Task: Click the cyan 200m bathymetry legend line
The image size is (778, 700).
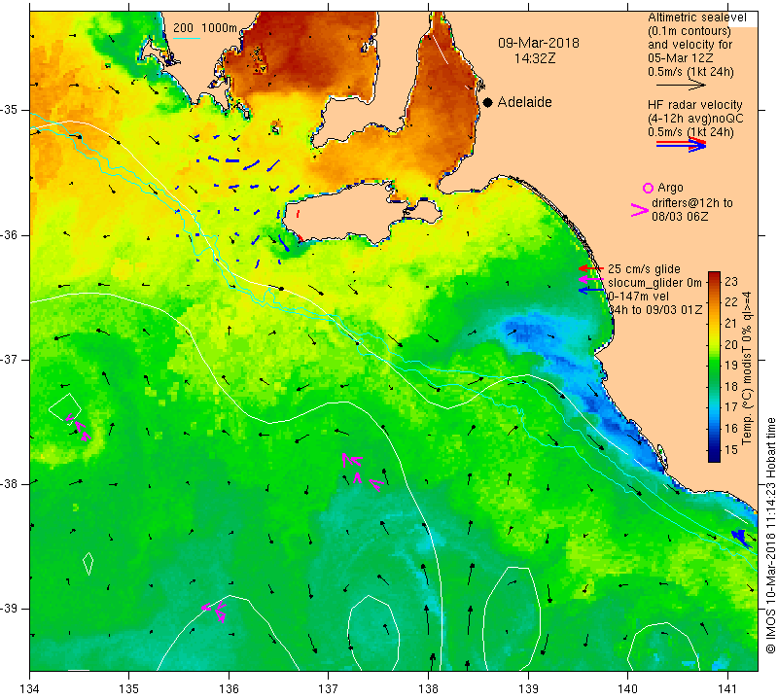Action: (187, 38)
